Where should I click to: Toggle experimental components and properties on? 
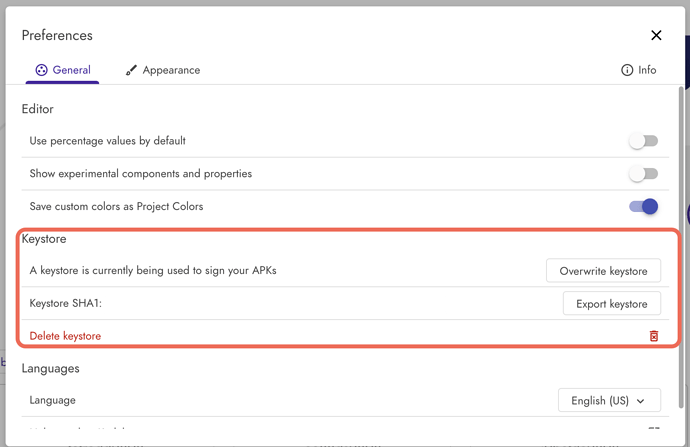click(x=643, y=174)
